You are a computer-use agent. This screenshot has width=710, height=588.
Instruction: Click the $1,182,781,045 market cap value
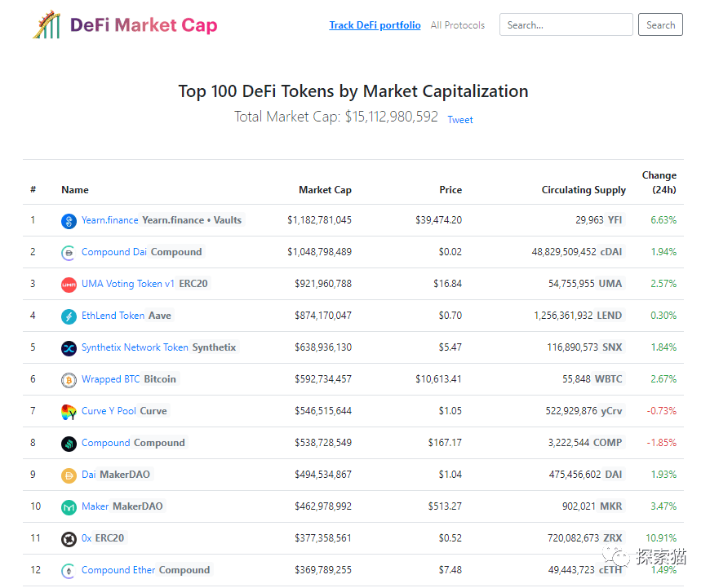pos(319,220)
